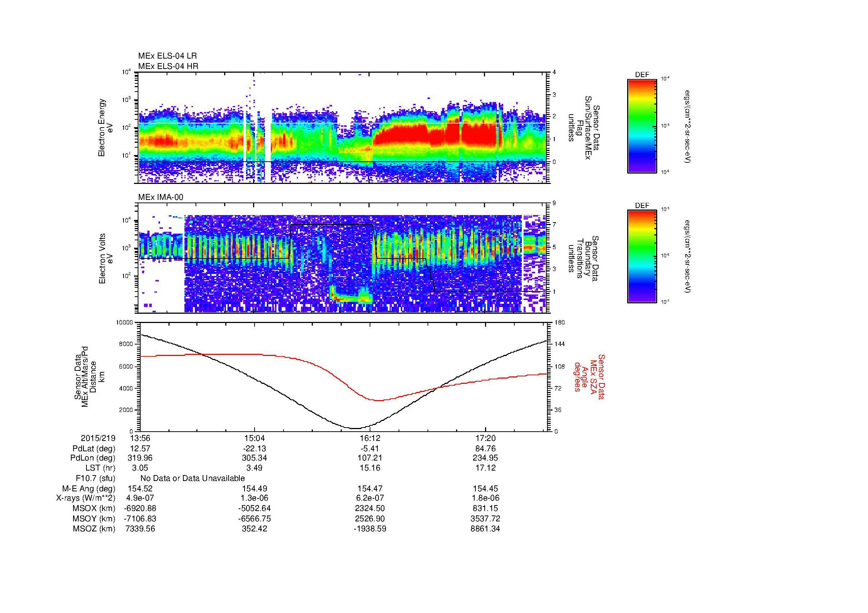Image resolution: width=868 pixels, height=613 pixels.
Task: Click the LST value 17.12
Action: [485, 468]
